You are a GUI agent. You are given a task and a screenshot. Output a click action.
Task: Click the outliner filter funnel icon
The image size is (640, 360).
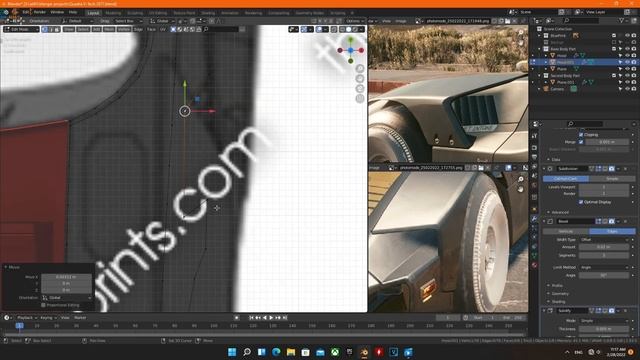click(x=622, y=20)
